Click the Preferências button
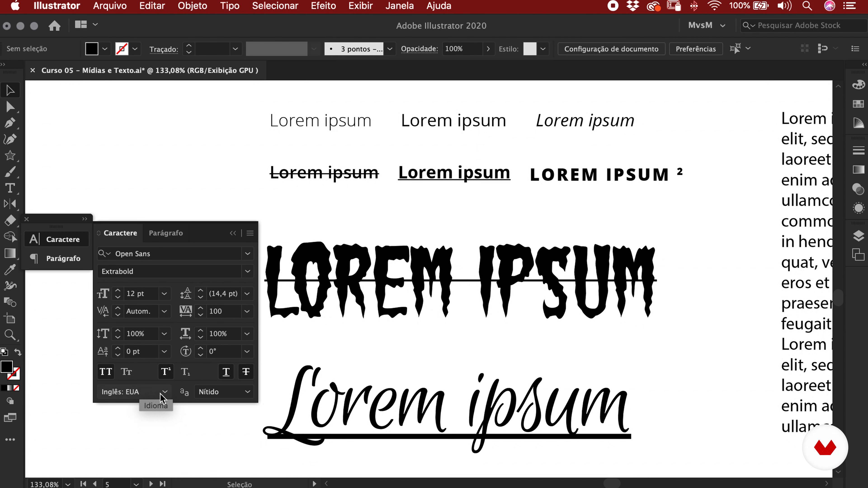The image size is (868, 488). pos(696,49)
